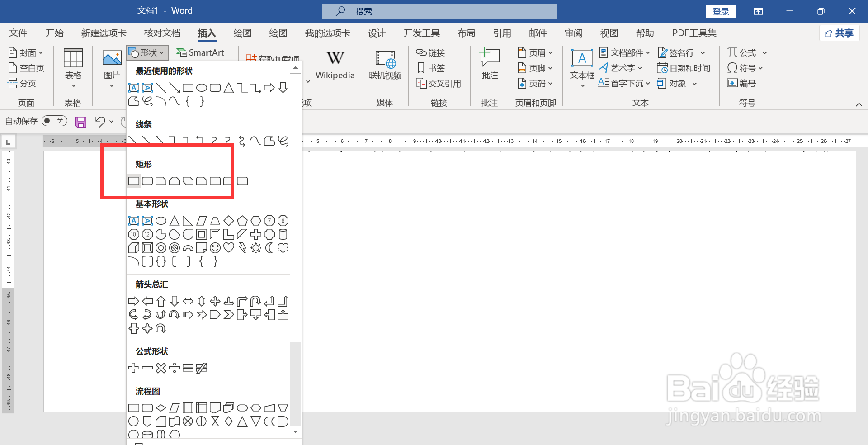
Task: Choose the cube shape in 基本形状
Action: tap(134, 248)
